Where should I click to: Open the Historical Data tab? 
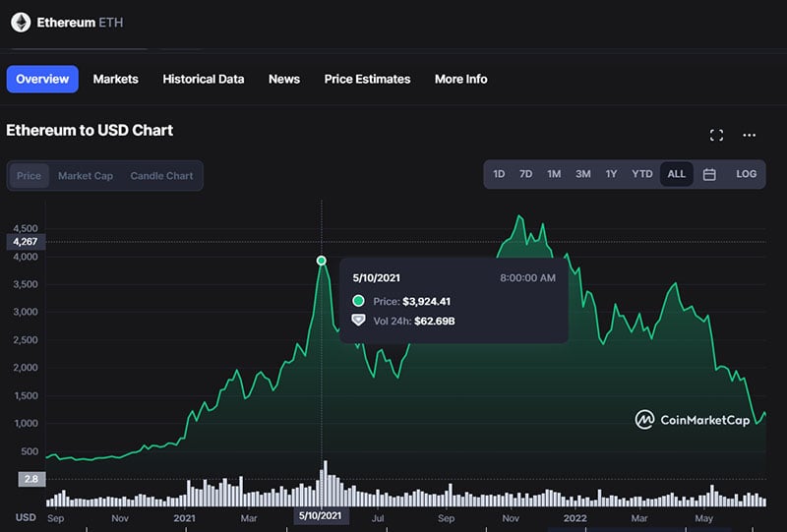coord(204,79)
